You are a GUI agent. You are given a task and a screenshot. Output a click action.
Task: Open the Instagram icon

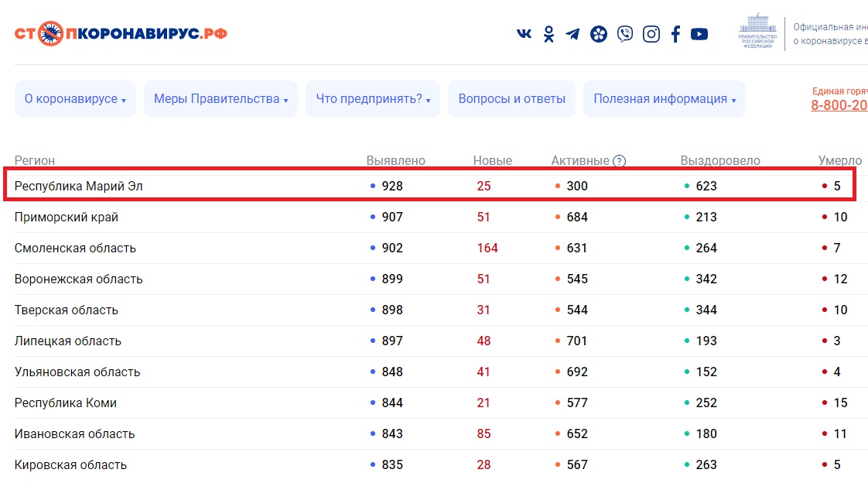pos(651,34)
